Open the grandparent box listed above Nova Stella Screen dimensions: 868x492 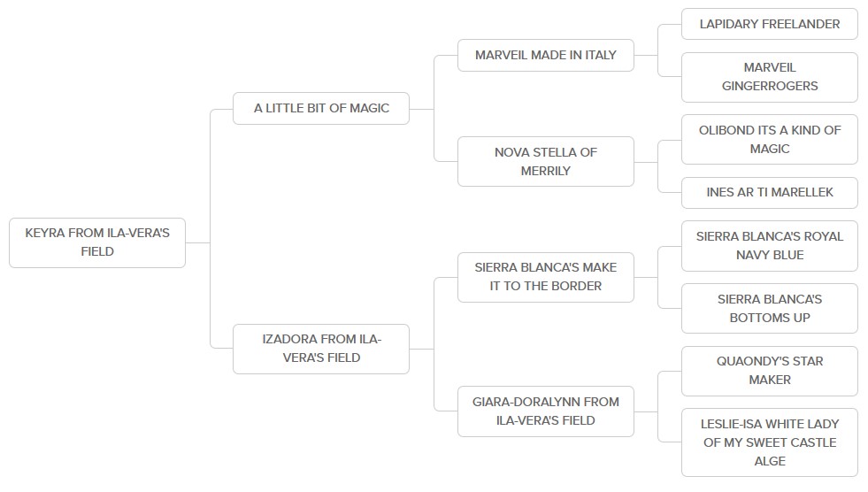(x=545, y=55)
